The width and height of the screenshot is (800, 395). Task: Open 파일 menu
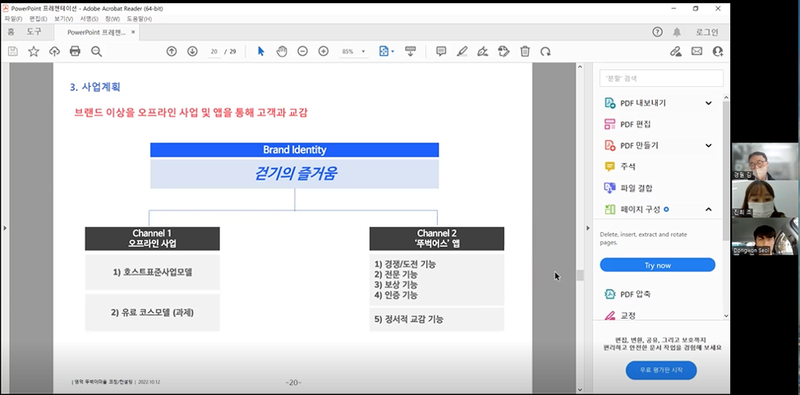pyautogui.click(x=13, y=19)
